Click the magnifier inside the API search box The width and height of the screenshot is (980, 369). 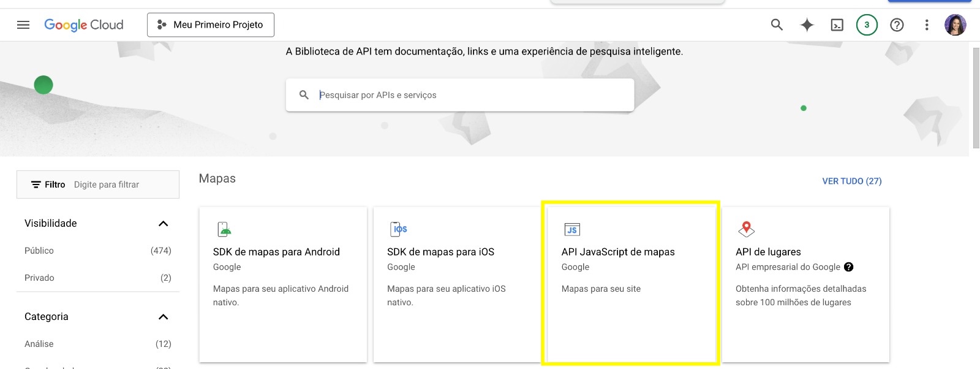coord(304,95)
